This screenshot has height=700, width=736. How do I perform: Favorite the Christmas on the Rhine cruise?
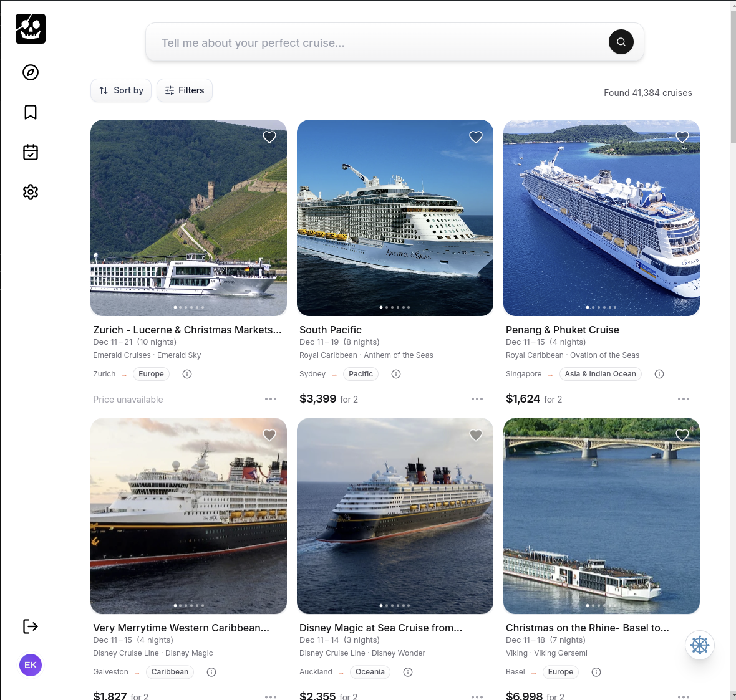pos(682,435)
